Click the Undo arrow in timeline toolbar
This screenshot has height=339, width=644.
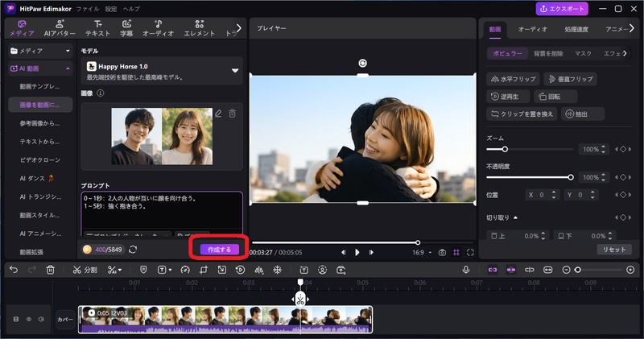pos(14,270)
